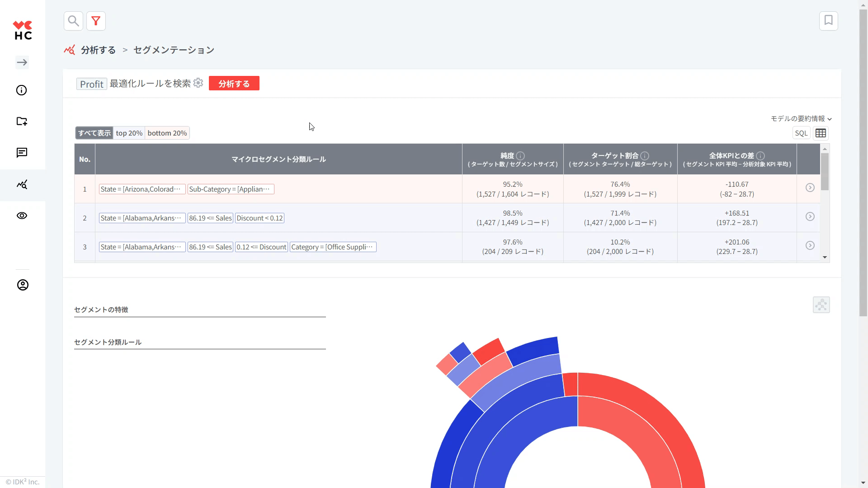Switch to top 20% filter

pos(129,133)
